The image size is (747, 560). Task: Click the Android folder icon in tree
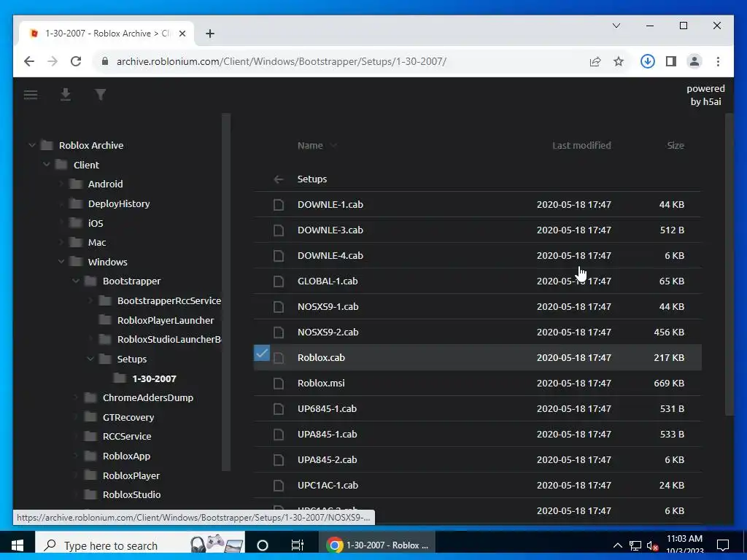coord(76,184)
